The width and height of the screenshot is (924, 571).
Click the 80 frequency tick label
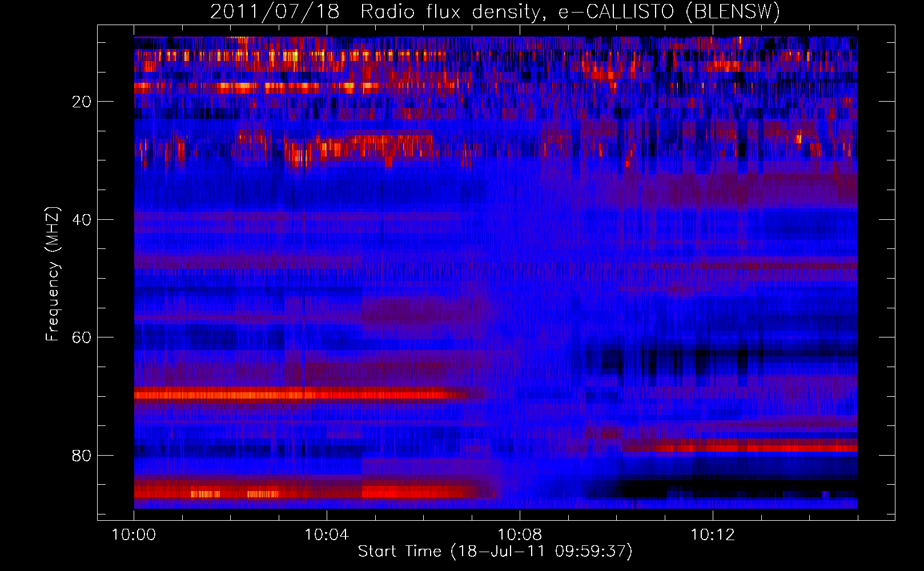[82, 456]
